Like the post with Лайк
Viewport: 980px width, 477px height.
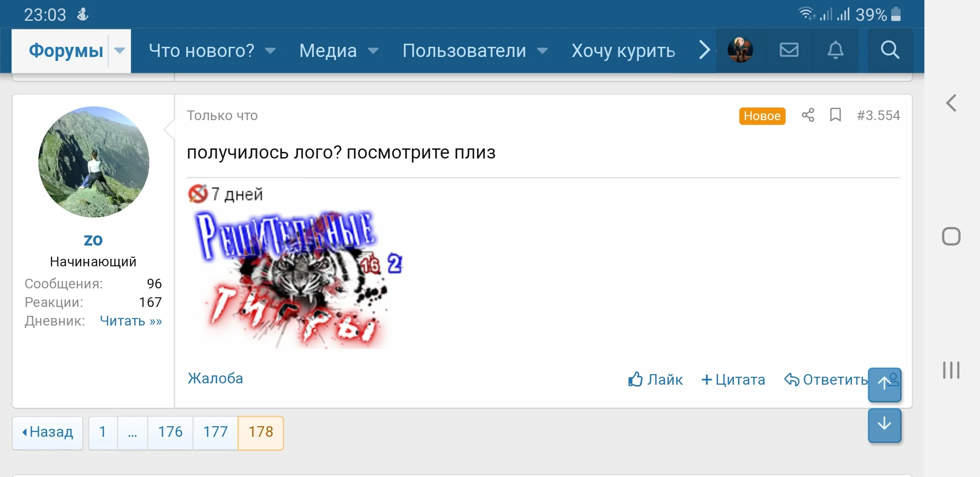coord(655,379)
